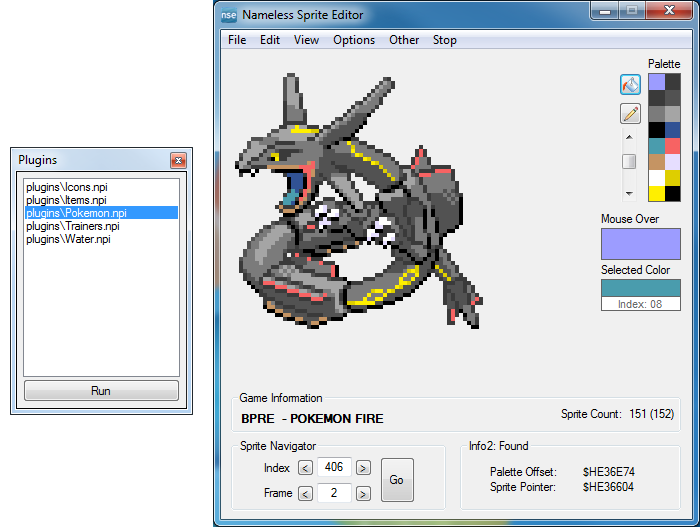
Task: Select plugins\Items.npi in the Plugins list
Action: click(101, 200)
